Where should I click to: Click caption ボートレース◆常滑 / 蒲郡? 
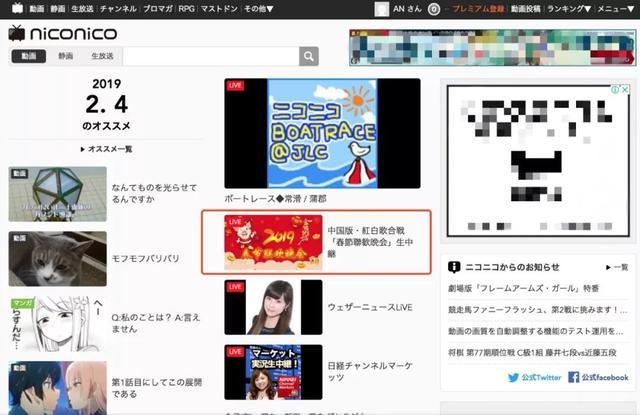(276, 199)
